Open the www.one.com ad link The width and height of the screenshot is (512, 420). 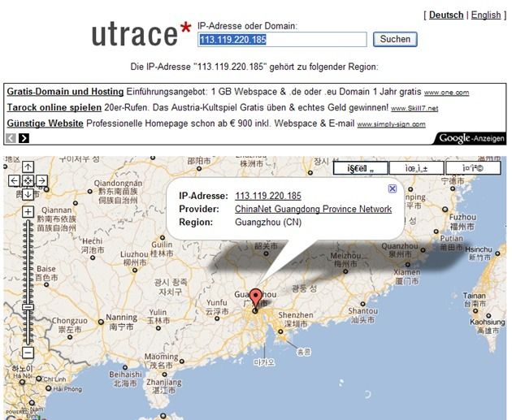(447, 93)
